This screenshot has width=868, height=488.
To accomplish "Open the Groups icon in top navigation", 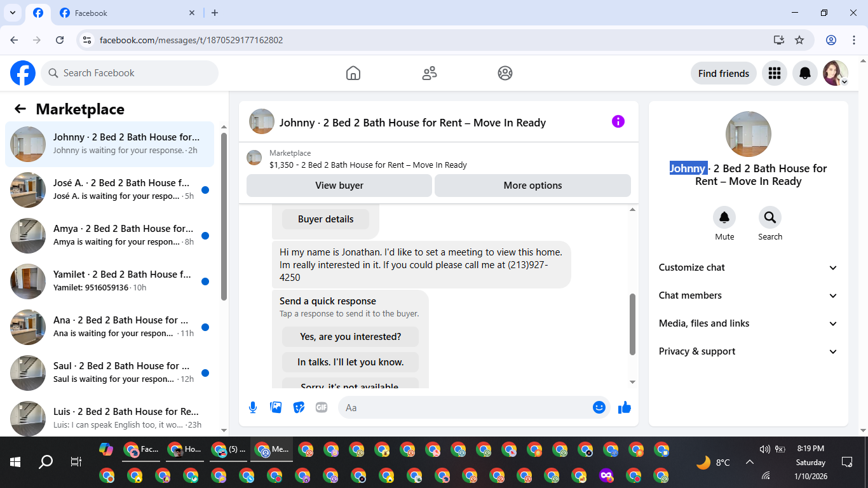I will (x=505, y=73).
